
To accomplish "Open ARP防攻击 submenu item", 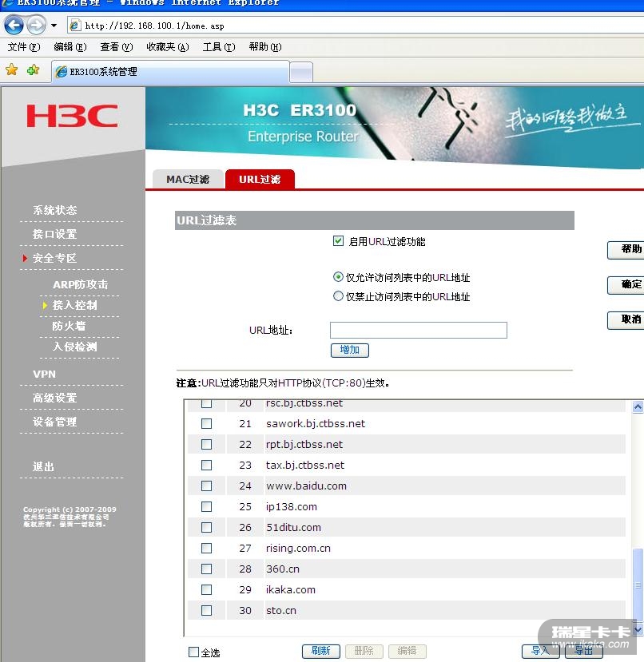I will pyautogui.click(x=80, y=284).
